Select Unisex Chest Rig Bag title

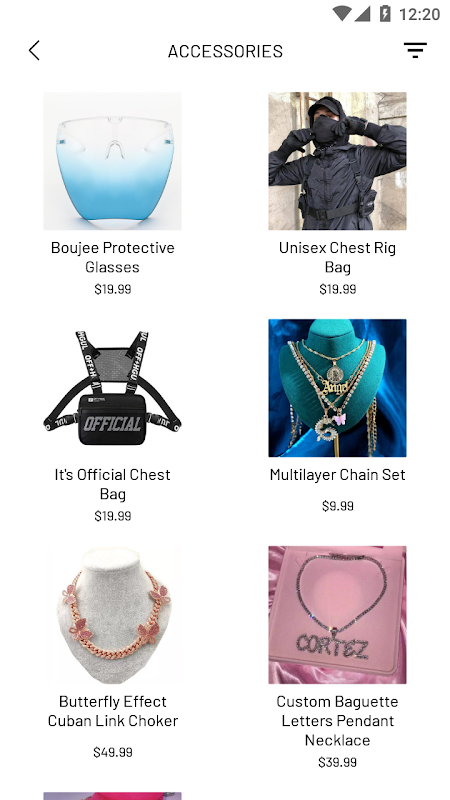(337, 257)
